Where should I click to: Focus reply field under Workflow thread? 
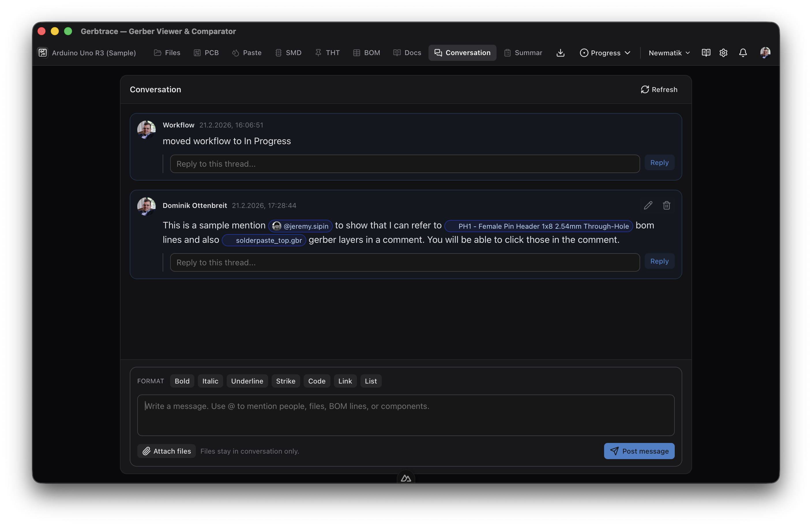[405, 164]
